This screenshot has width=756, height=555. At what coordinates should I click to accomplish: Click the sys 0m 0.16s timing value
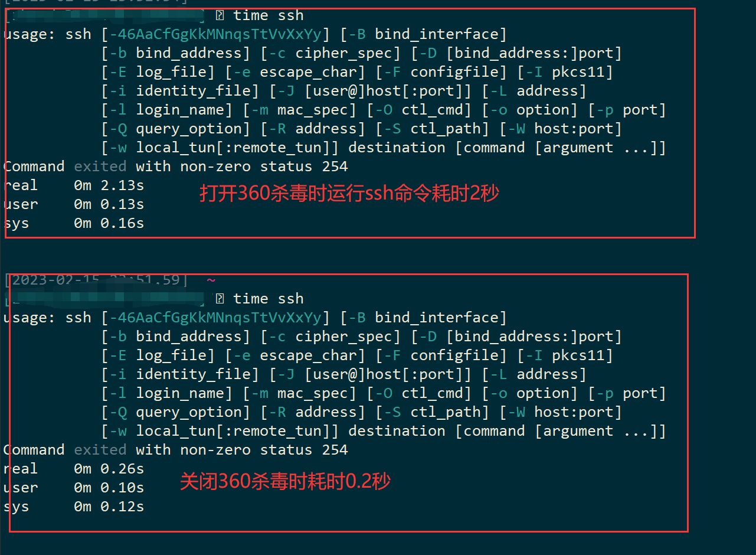click(109, 223)
